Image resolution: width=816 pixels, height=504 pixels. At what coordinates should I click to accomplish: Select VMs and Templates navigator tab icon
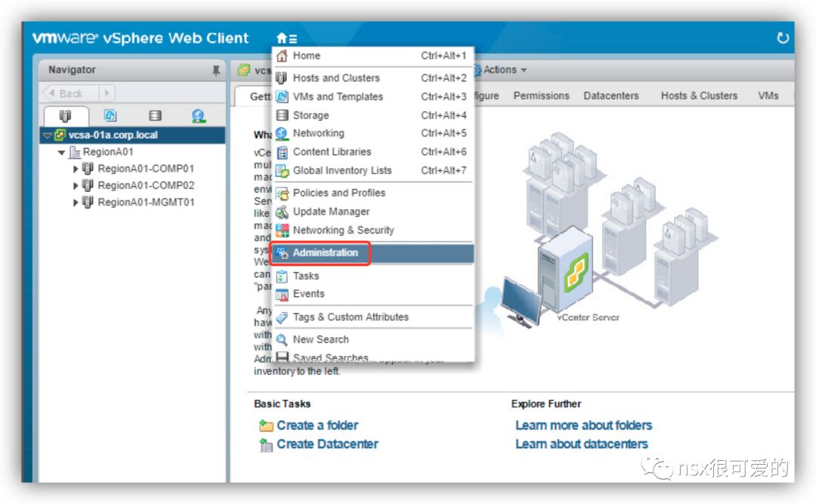(x=110, y=116)
